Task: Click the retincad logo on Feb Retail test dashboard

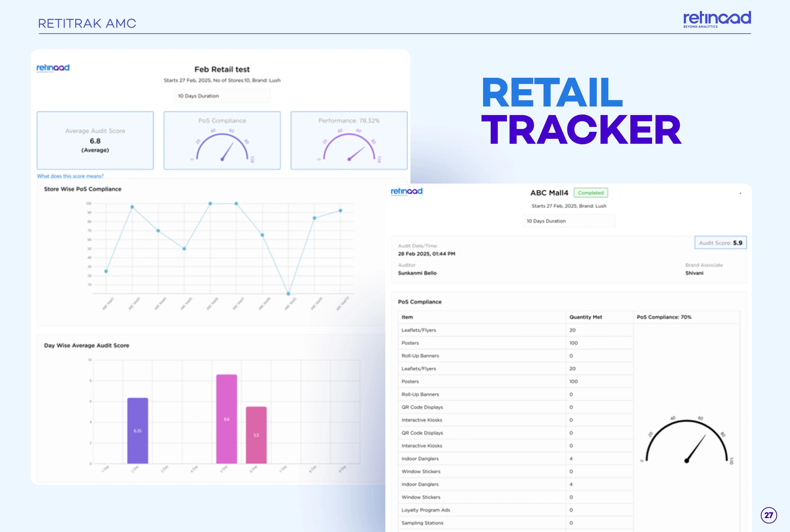Action: point(53,68)
